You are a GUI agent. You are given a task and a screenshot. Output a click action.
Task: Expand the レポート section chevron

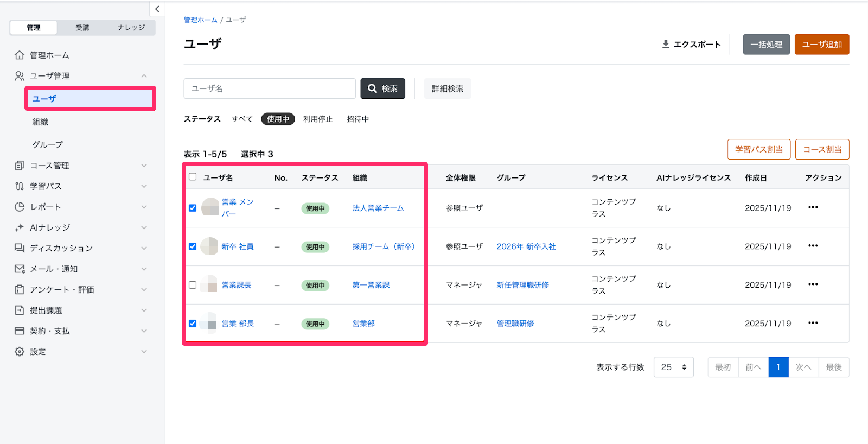coord(144,207)
